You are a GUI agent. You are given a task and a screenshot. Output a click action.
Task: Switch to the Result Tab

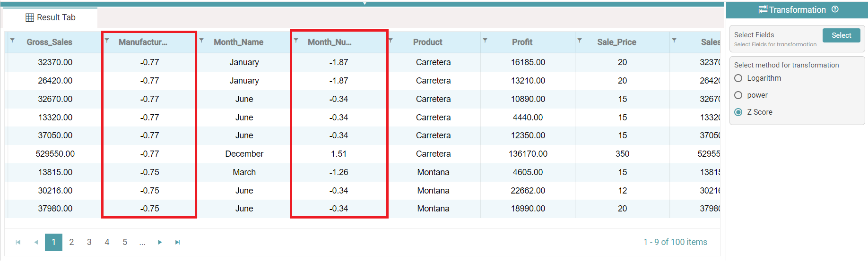[x=51, y=17]
